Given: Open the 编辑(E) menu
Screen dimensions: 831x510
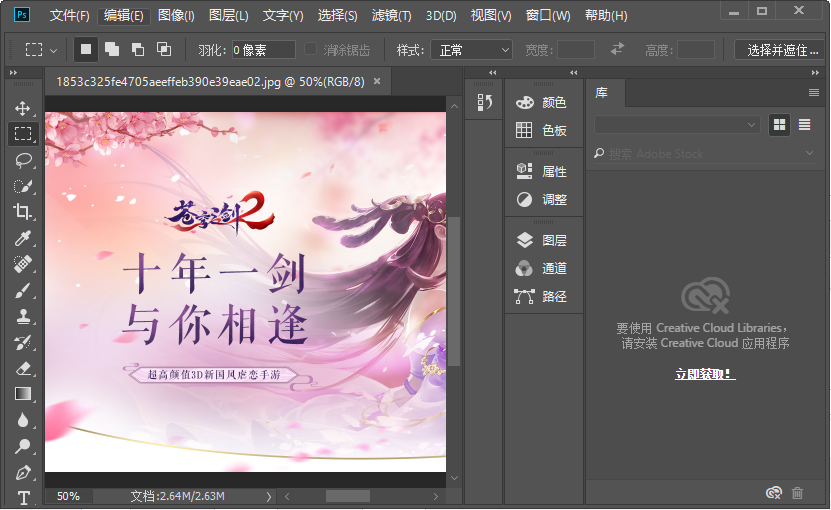Looking at the screenshot, I should pos(124,15).
